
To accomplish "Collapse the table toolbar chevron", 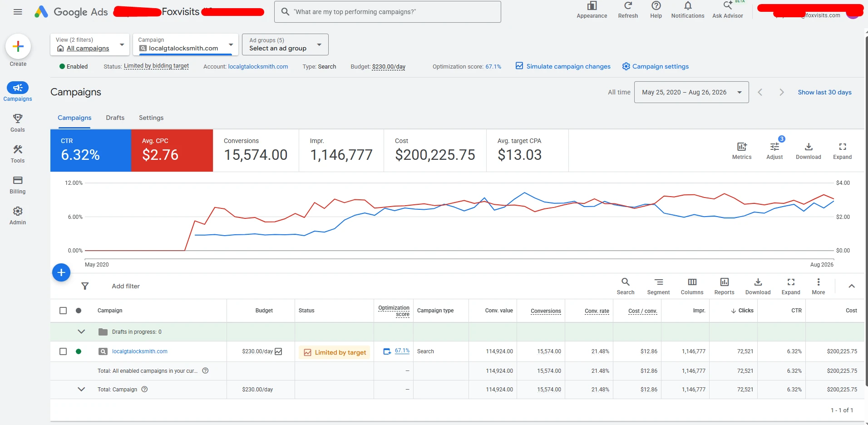I will coord(852,286).
